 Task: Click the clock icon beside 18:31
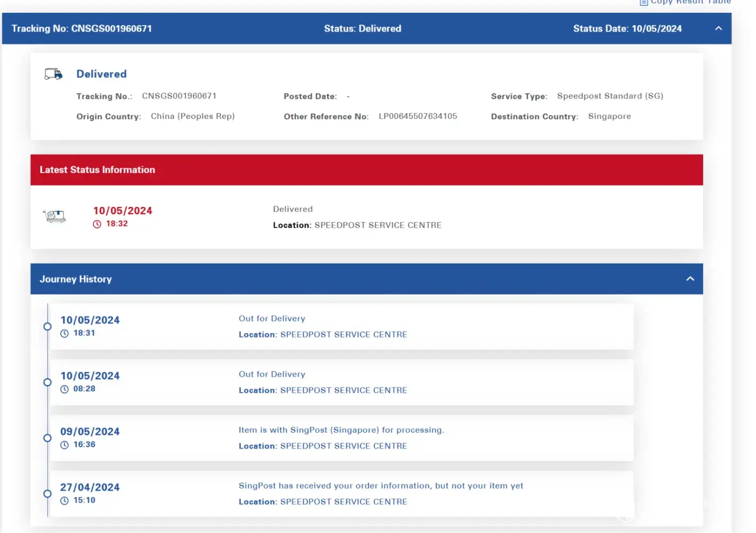click(65, 334)
